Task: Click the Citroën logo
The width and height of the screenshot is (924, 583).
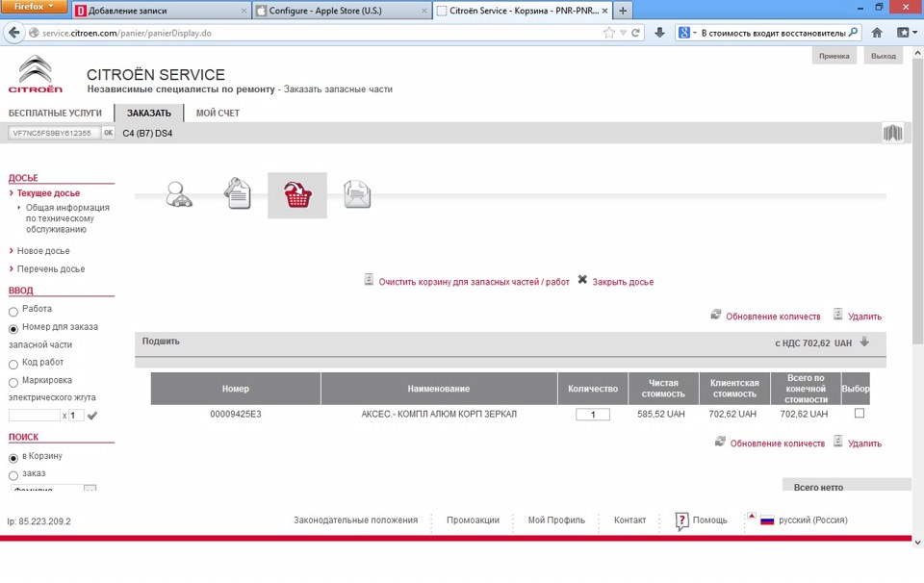Action: 36,74
